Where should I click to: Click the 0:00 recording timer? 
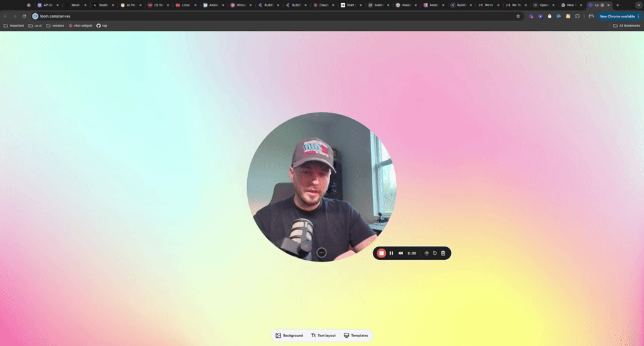[x=412, y=253]
